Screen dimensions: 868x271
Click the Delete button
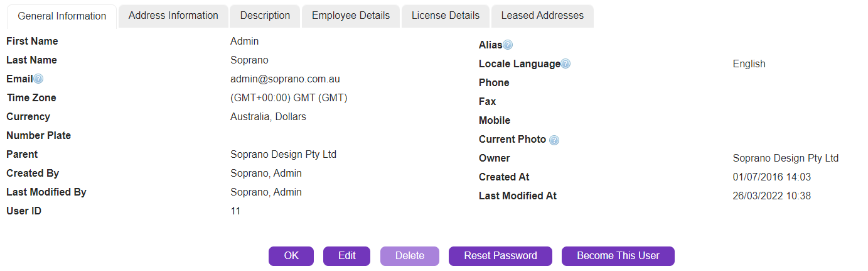[x=410, y=256]
